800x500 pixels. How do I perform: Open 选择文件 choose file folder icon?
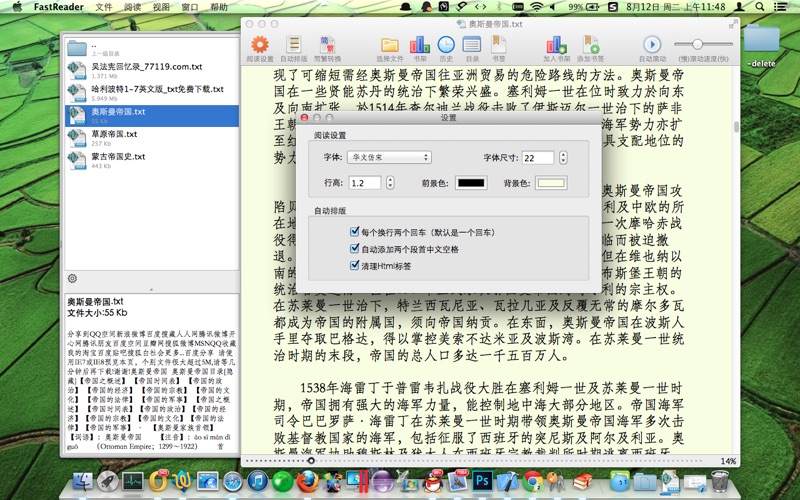[x=390, y=45]
